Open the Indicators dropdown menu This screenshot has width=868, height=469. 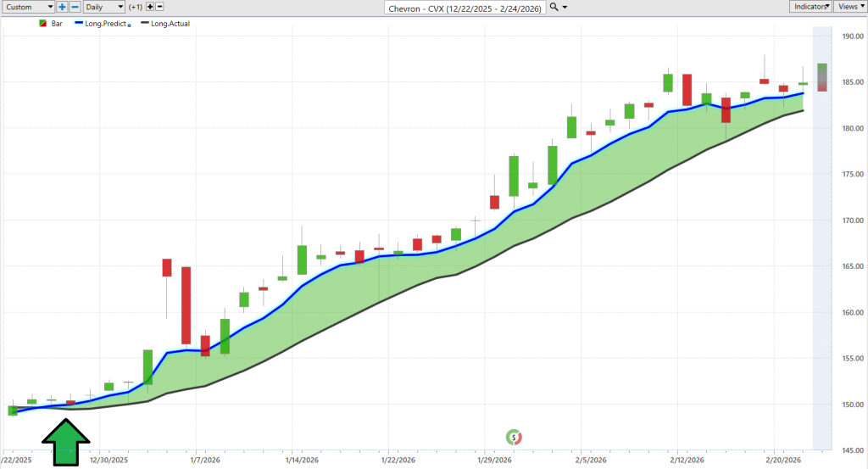tap(810, 7)
